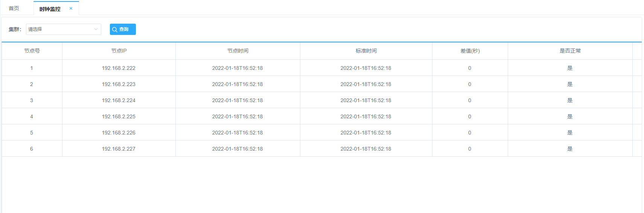Image resolution: width=644 pixels, height=213 pixels.
Task: Click 是 status in 192.168.2.226 row
Action: 570,133
